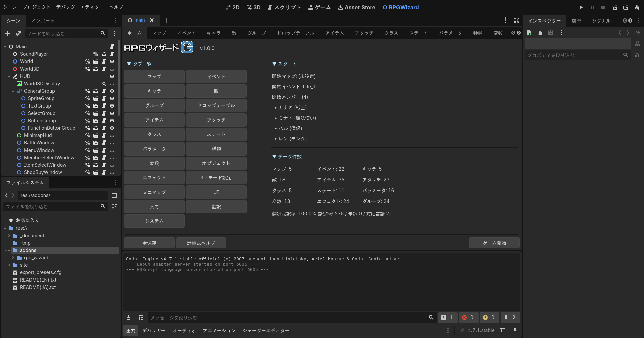Toggle filesystem split mode icon
Viewport: 644px width, 338px height.
114,195
